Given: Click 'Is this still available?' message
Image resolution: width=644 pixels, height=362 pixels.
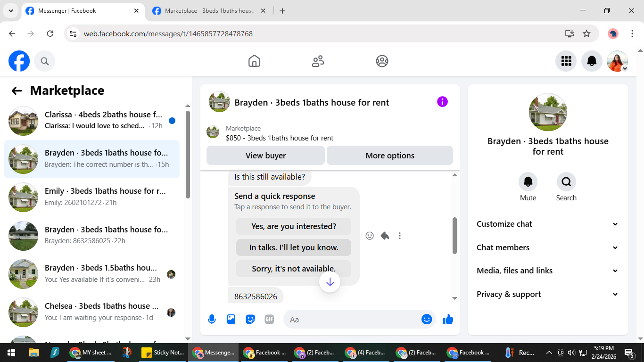Looking at the screenshot, I should click(x=270, y=177).
